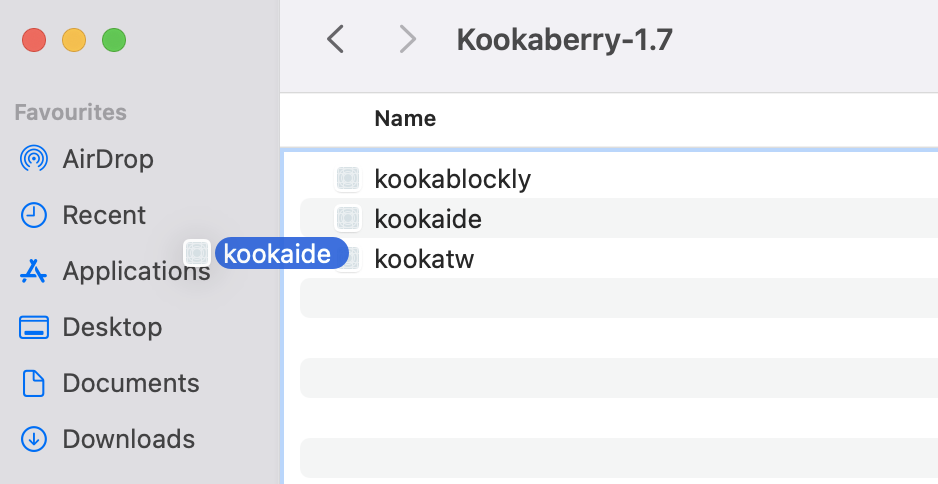Sort by the Name column header
The height and width of the screenshot is (484, 938).
405,118
